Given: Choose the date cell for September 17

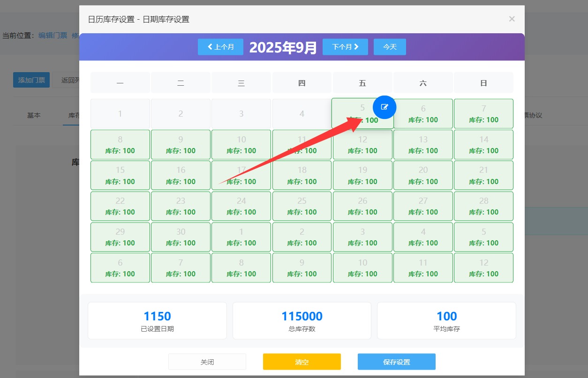Looking at the screenshot, I should click(x=241, y=176).
